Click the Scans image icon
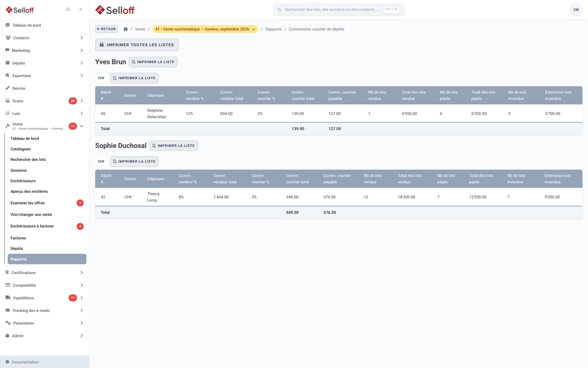 pyautogui.click(x=7, y=101)
